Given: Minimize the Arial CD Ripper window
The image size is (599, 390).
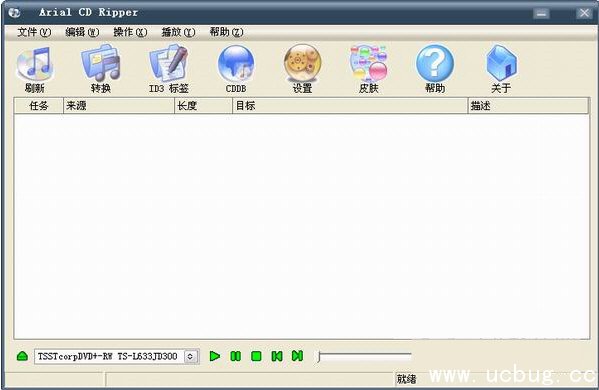Looking at the screenshot, I should (541, 13).
